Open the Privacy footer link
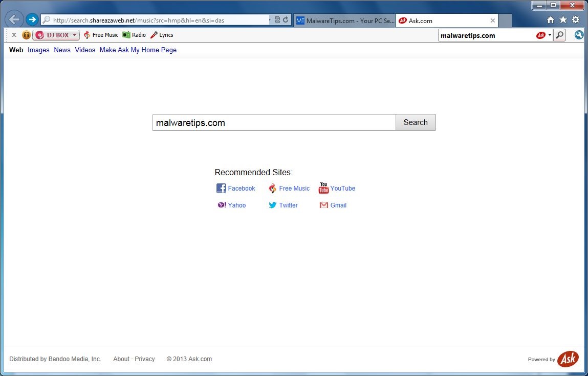 pos(145,359)
